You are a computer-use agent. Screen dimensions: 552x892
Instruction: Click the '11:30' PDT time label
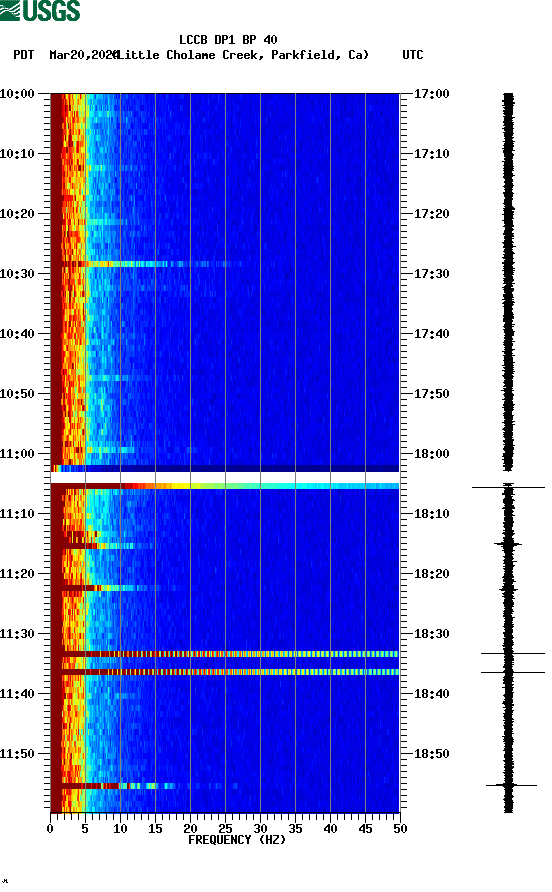tap(17, 634)
